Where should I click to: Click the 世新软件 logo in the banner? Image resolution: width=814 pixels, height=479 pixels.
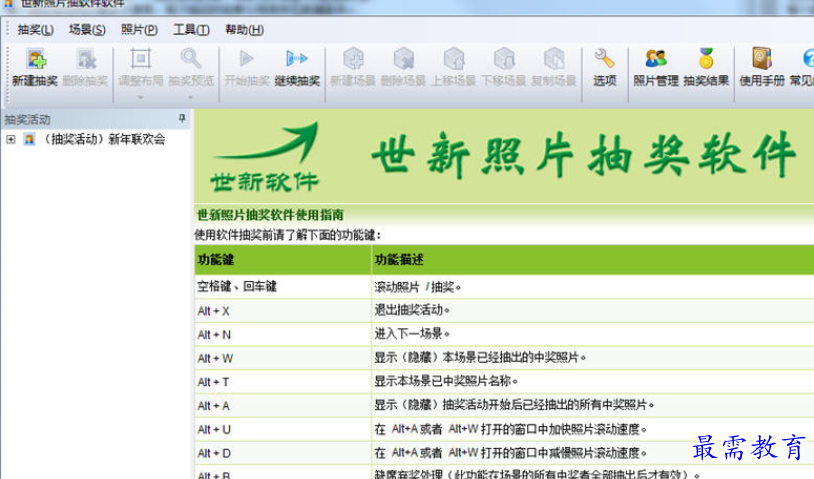pyautogui.click(x=265, y=157)
